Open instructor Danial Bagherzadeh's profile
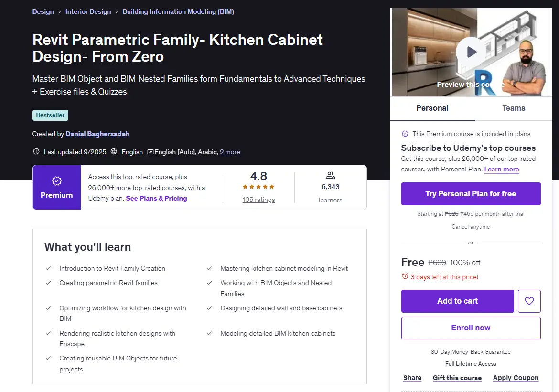This screenshot has width=559, height=392. [97, 134]
